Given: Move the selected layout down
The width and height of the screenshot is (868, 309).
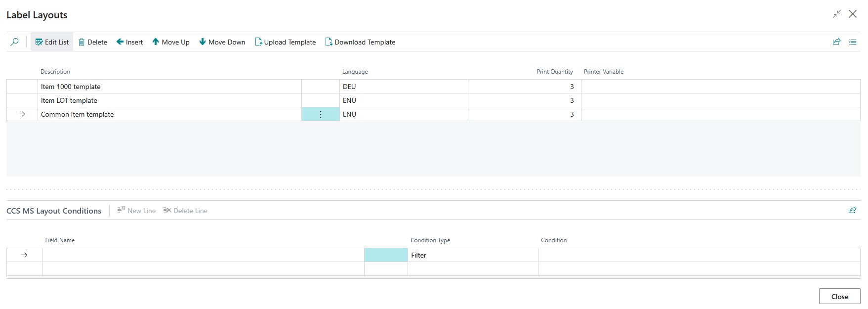Looking at the screenshot, I should coord(222,42).
